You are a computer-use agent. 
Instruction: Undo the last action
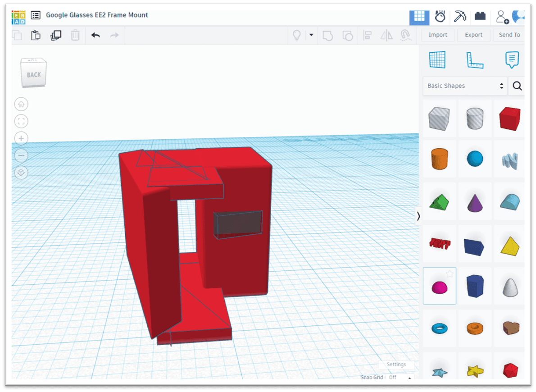click(x=95, y=35)
